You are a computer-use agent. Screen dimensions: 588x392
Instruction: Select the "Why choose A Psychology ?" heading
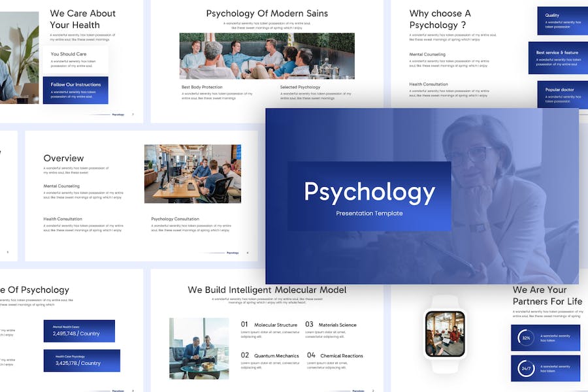coord(440,19)
